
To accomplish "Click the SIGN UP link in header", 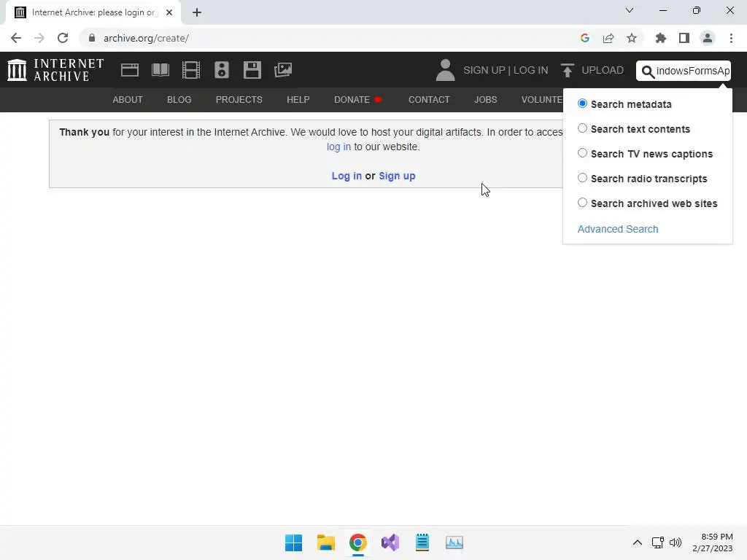I will coord(484,70).
